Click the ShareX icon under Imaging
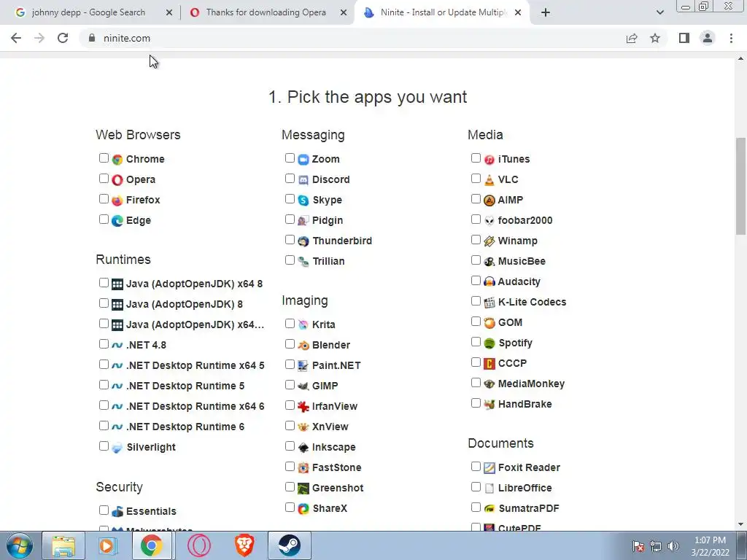747x560 pixels. pos(303,509)
